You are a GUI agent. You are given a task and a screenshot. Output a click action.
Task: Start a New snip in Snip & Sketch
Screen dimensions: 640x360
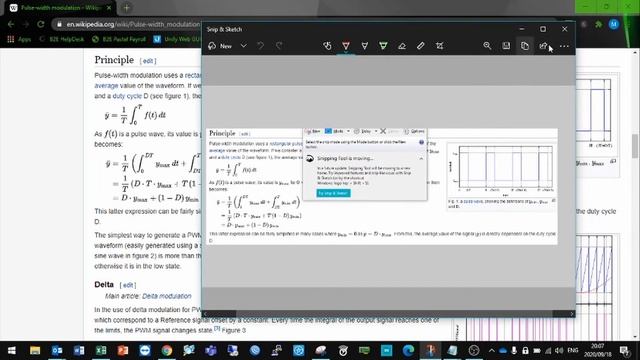(220, 46)
